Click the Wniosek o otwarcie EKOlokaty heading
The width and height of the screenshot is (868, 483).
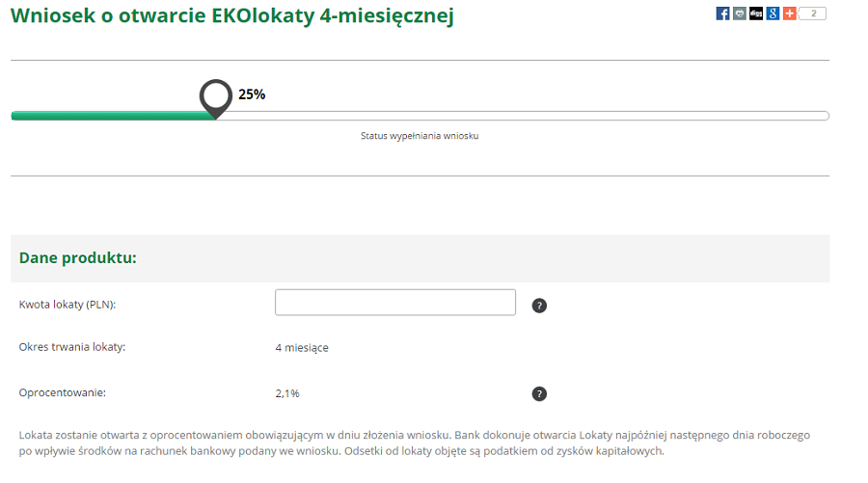[232, 15]
